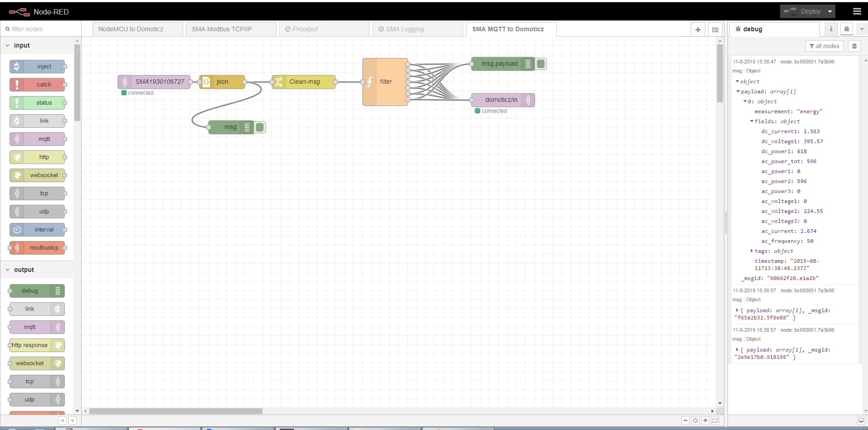This screenshot has height=430, width=868.
Task: Switch to SMA Modbus TCP/IP flow tab
Action: tap(231, 29)
